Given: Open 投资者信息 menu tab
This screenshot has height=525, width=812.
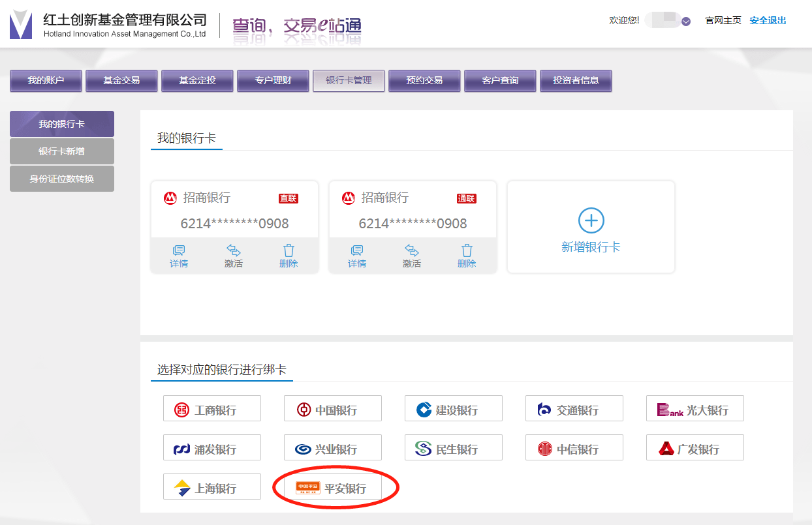Looking at the screenshot, I should 576,81.
